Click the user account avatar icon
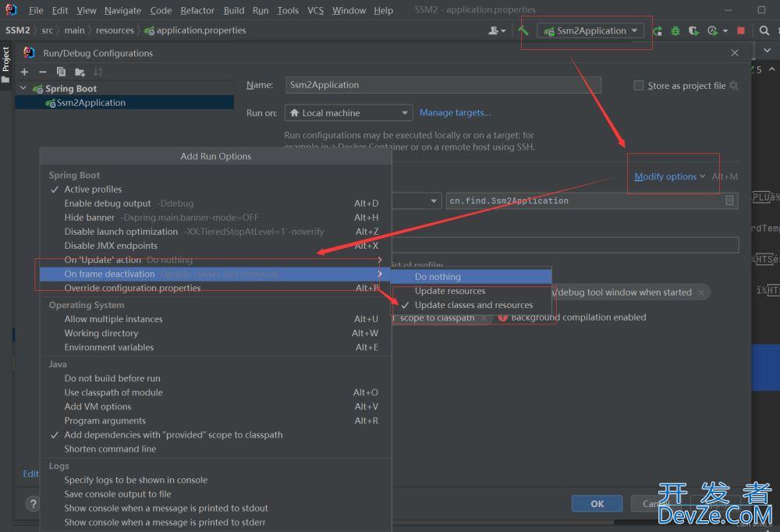The width and height of the screenshot is (780, 532). click(494, 31)
